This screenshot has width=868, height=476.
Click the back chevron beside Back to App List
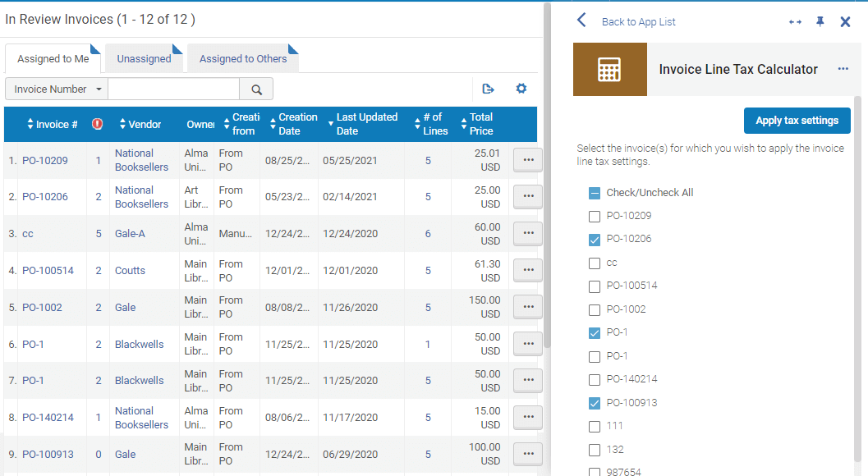click(x=581, y=21)
